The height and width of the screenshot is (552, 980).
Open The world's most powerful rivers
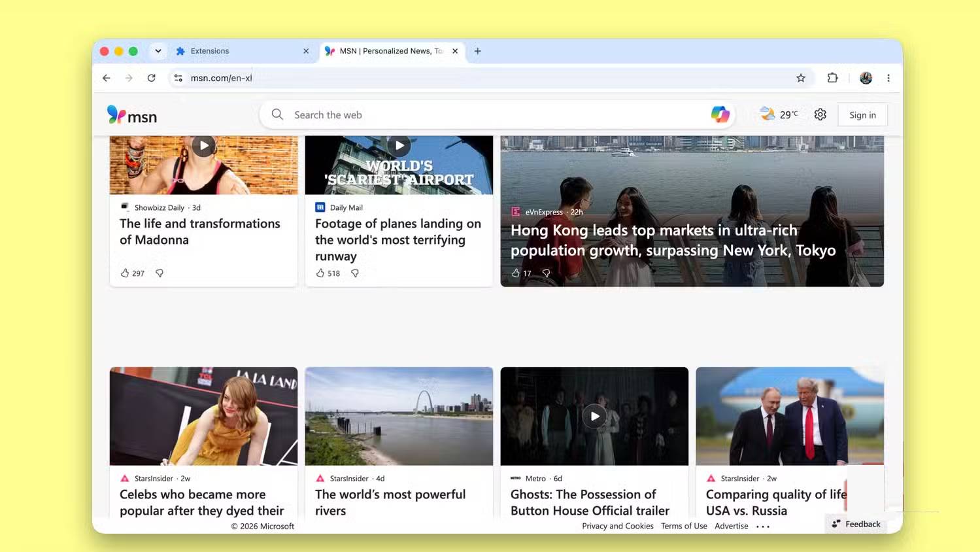pos(390,502)
